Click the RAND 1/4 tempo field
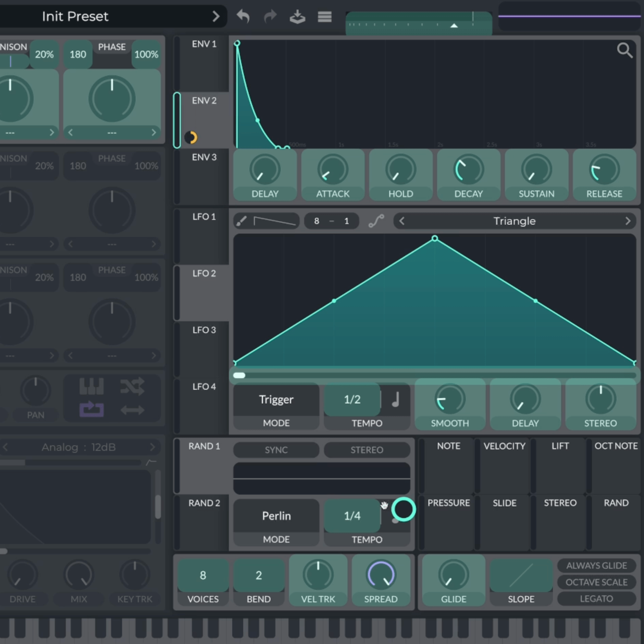 (352, 516)
